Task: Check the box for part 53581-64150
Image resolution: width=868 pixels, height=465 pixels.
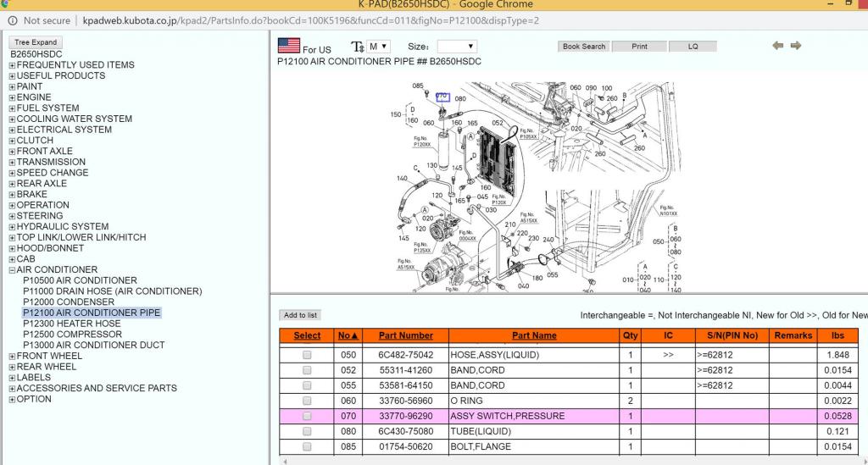Action: tap(307, 385)
